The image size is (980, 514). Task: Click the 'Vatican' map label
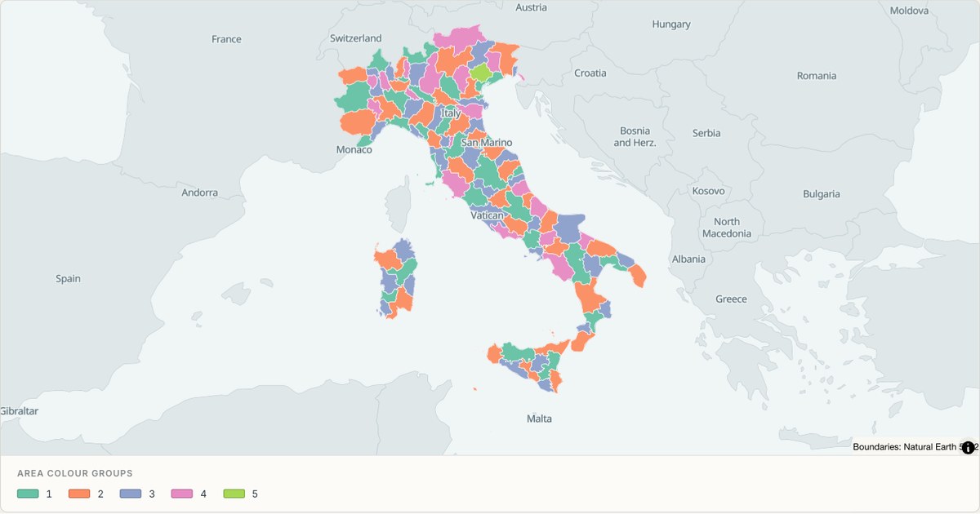click(487, 215)
